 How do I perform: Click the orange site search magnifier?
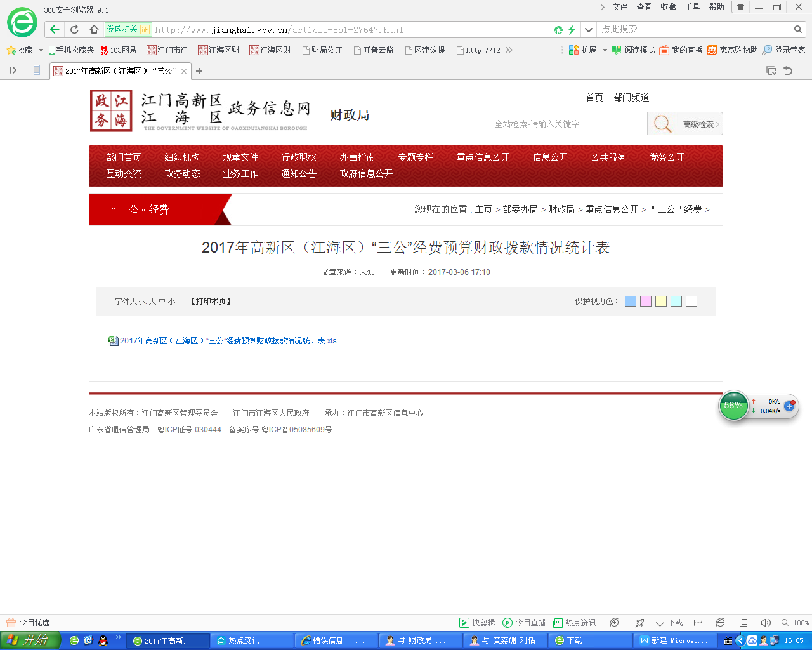click(662, 124)
